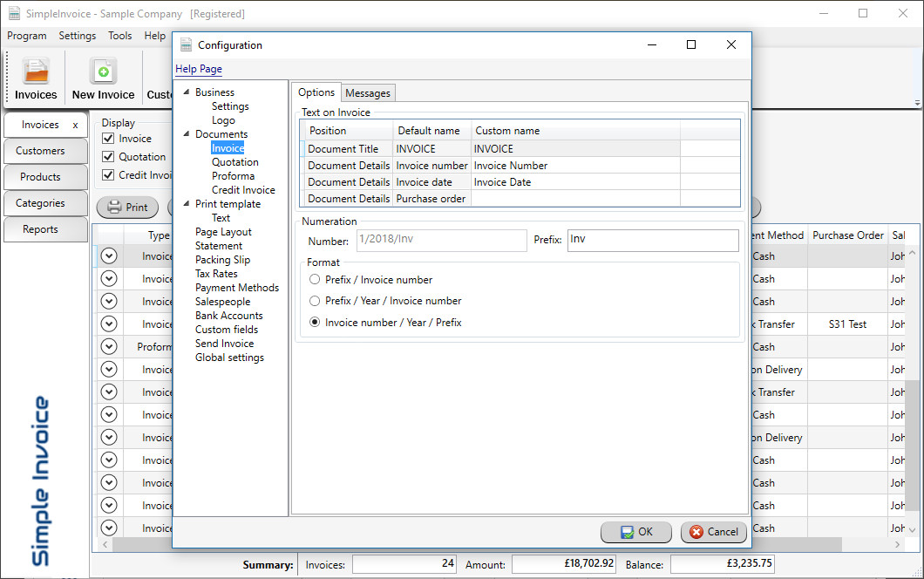
Task: Open the Settings menu
Action: [x=78, y=36]
